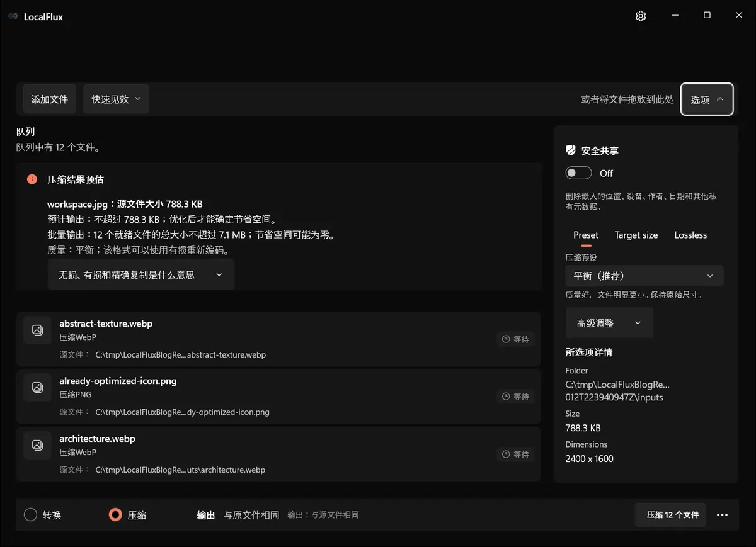This screenshot has height=547, width=756.
Task: Click 与原文件相同 output setting
Action: pyautogui.click(x=251, y=515)
